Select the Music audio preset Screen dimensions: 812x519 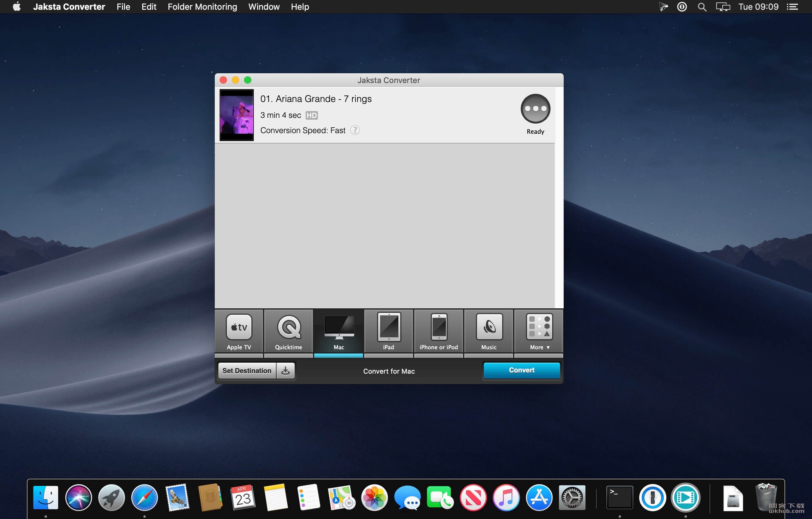[489, 331]
